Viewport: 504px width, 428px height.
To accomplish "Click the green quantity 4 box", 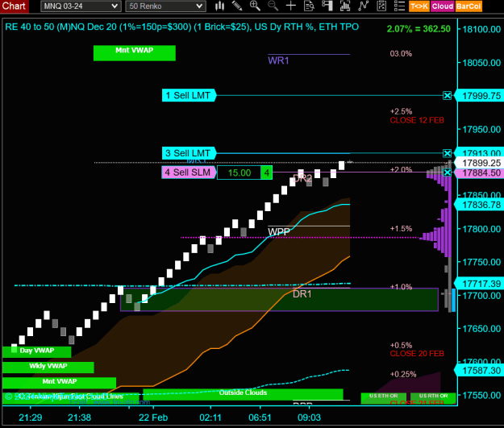I will pos(266,172).
